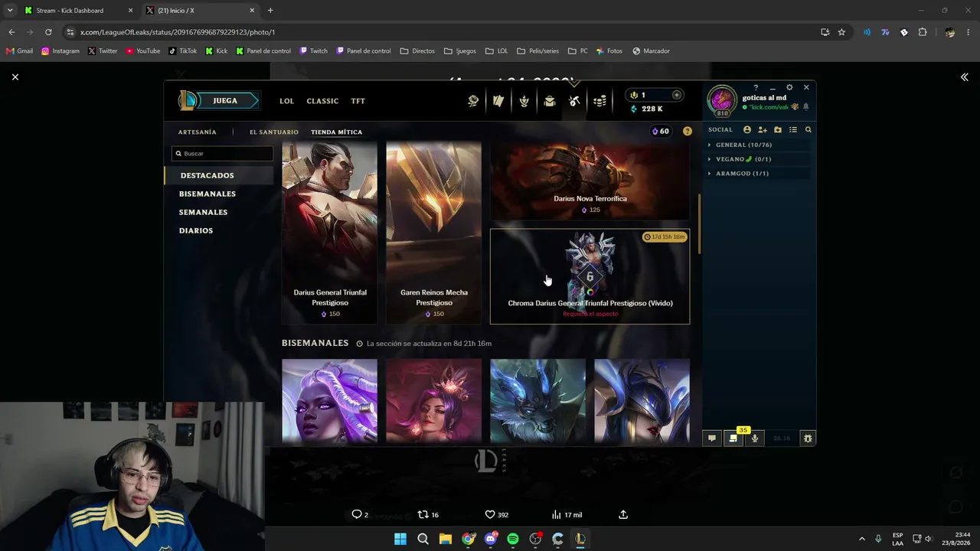Open the LOL bookmarks folder
This screenshot has height=551, width=980.
(496, 51)
